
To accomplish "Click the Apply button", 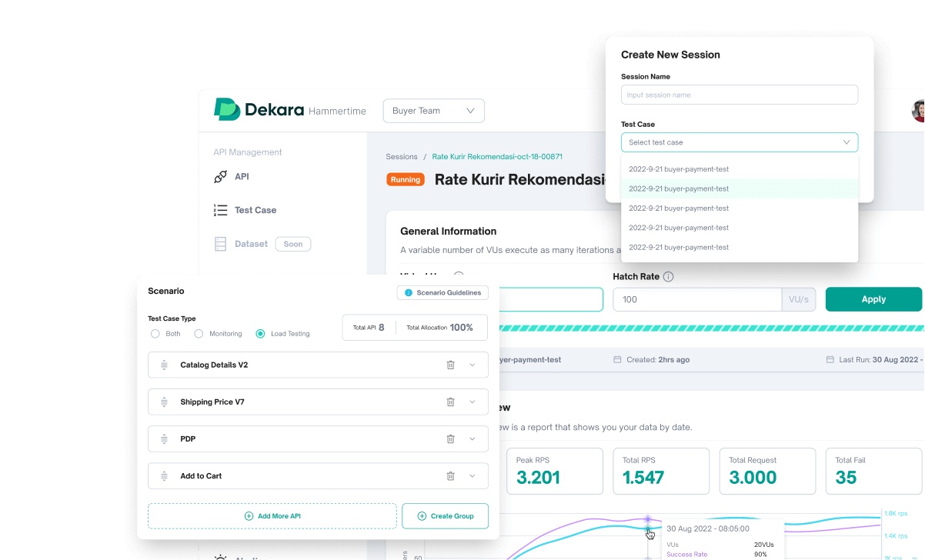I will [x=873, y=299].
